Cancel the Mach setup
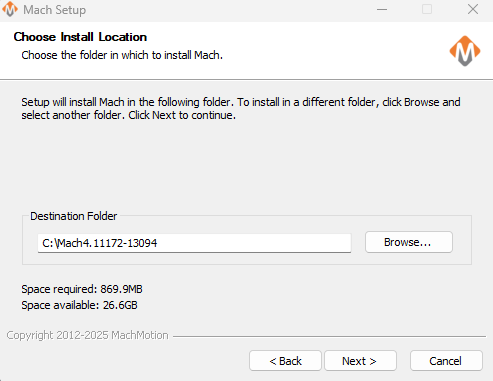 click(x=446, y=361)
